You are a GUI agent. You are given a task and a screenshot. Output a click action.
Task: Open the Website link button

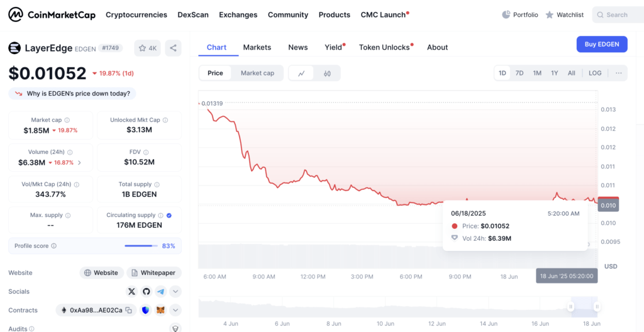101,273
